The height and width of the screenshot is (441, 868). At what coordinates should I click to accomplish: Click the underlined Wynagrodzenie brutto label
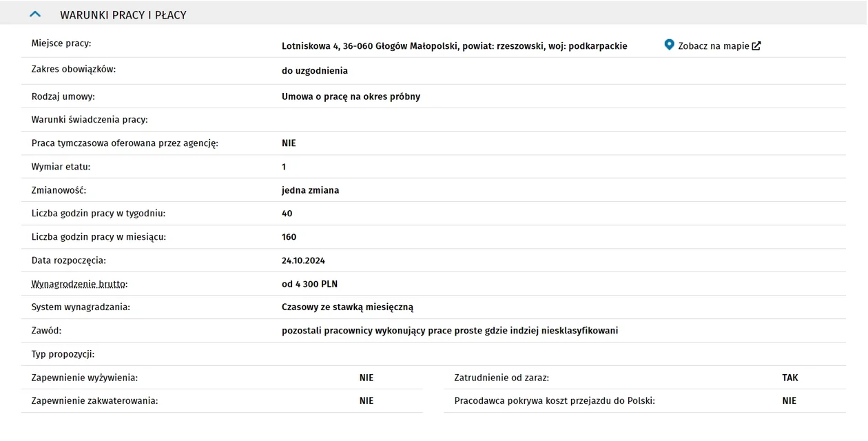pos(79,284)
